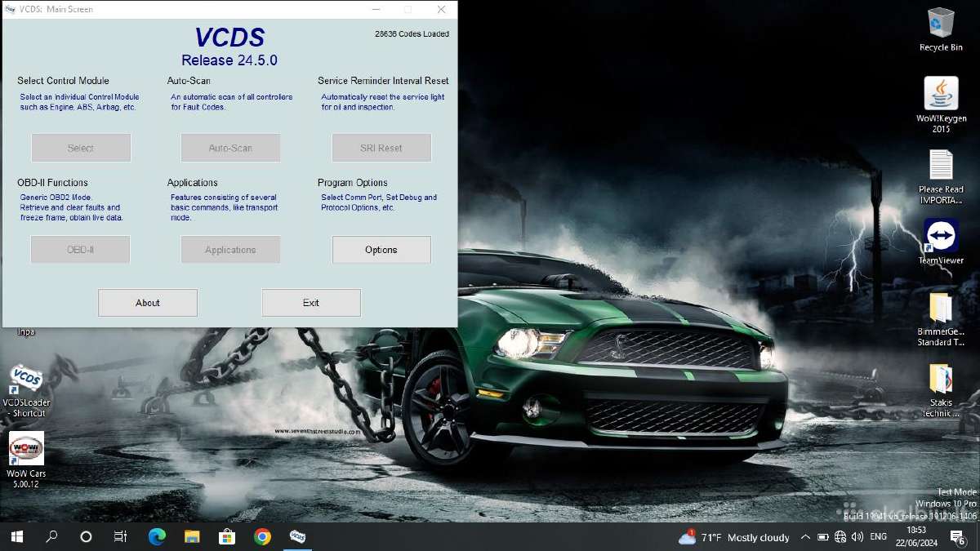Click the '28636 Codes Loaded' text

(412, 33)
